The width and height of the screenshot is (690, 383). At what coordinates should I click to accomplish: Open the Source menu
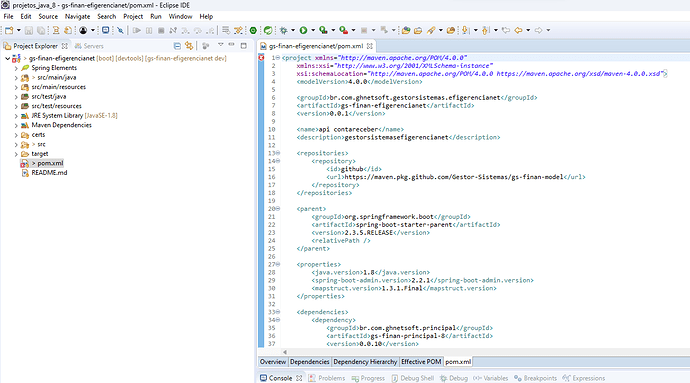(x=48, y=16)
